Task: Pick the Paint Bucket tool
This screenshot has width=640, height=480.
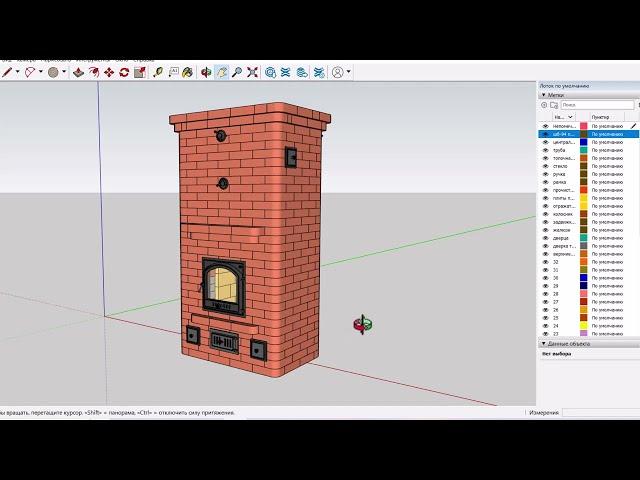Action: [189, 72]
